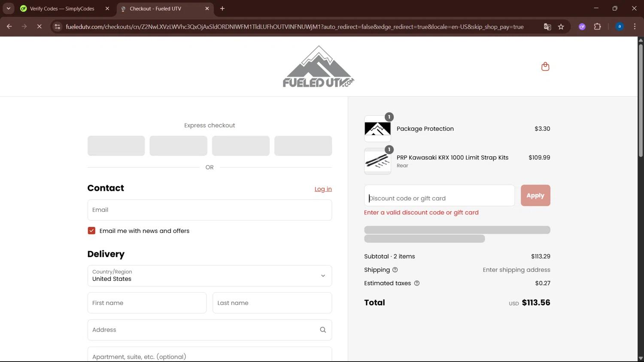The height and width of the screenshot is (362, 644).
Task: Click the Fueled UTV logo
Action: [319, 66]
